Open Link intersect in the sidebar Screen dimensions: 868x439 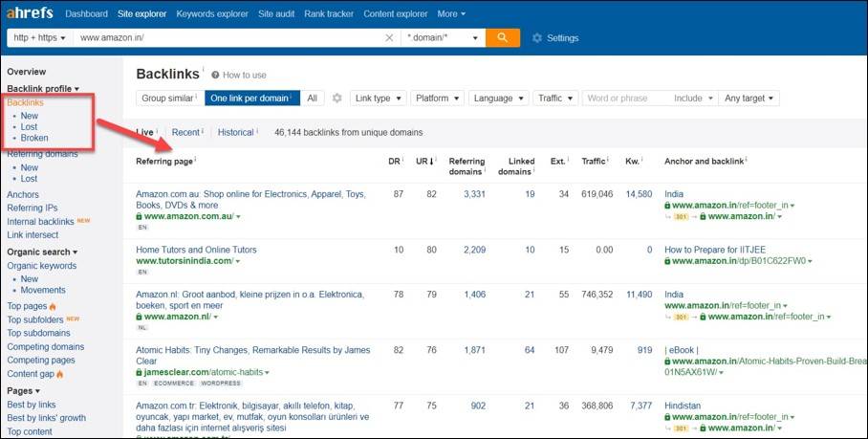[x=33, y=234]
